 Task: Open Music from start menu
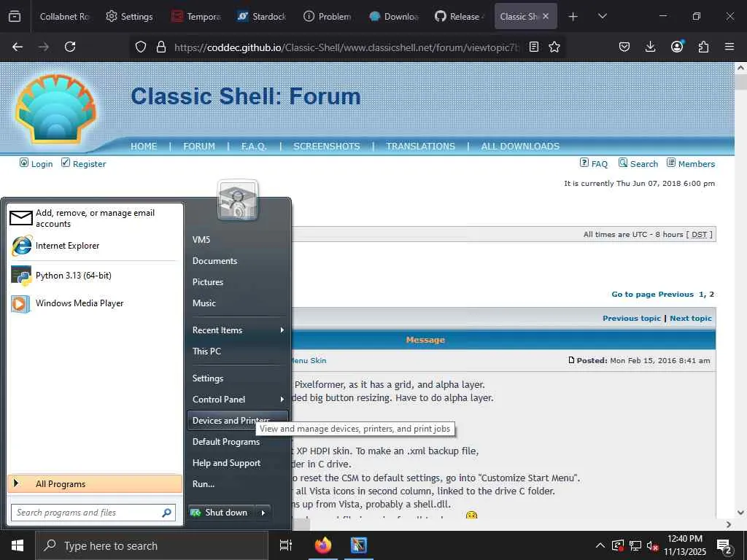[238, 303]
